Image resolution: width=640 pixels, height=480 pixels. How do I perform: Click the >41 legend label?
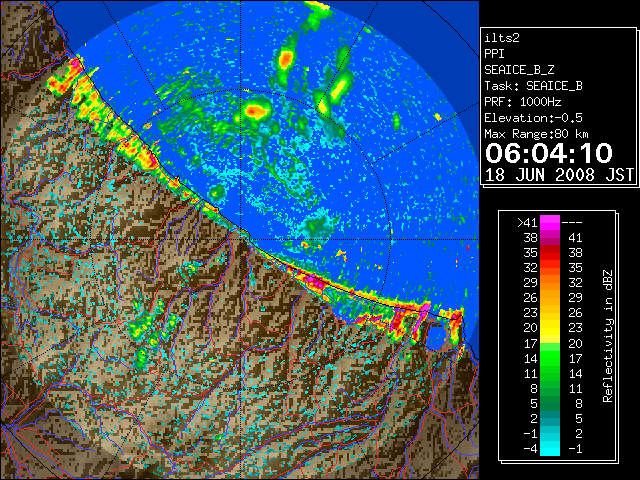pyautogui.click(x=527, y=223)
